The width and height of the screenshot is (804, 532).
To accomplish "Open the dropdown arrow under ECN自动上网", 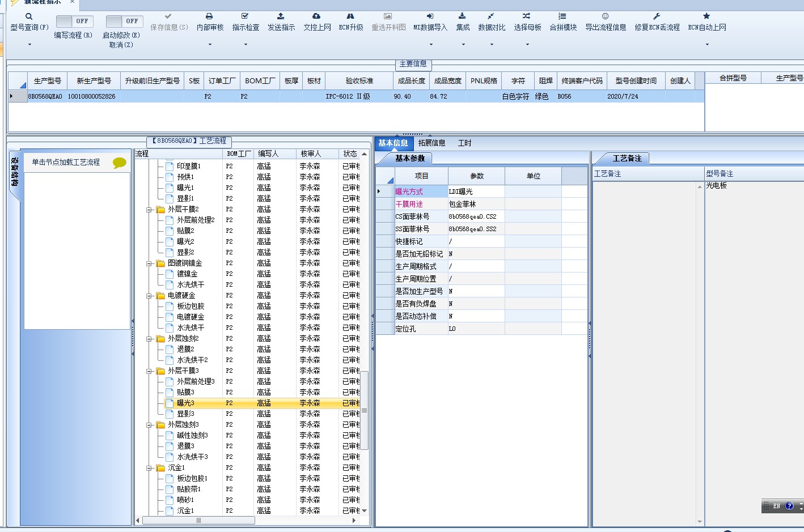I will (x=707, y=44).
